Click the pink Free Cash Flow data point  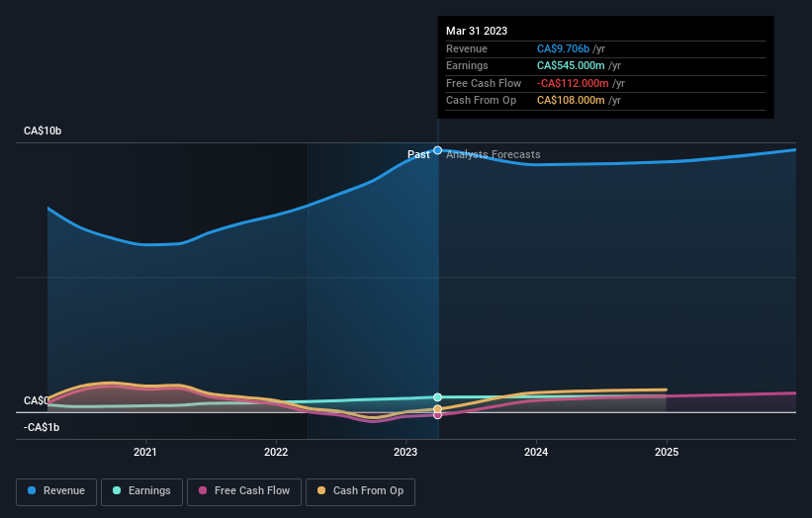coord(437,415)
